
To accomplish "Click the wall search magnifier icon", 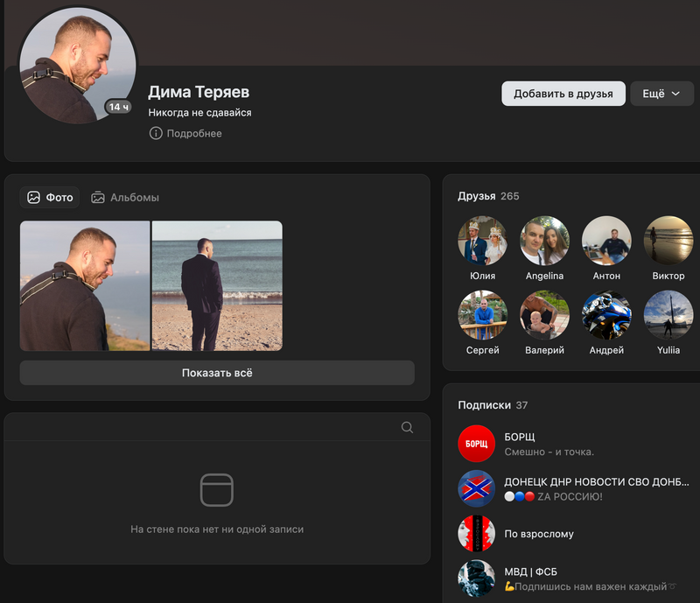I will (407, 427).
